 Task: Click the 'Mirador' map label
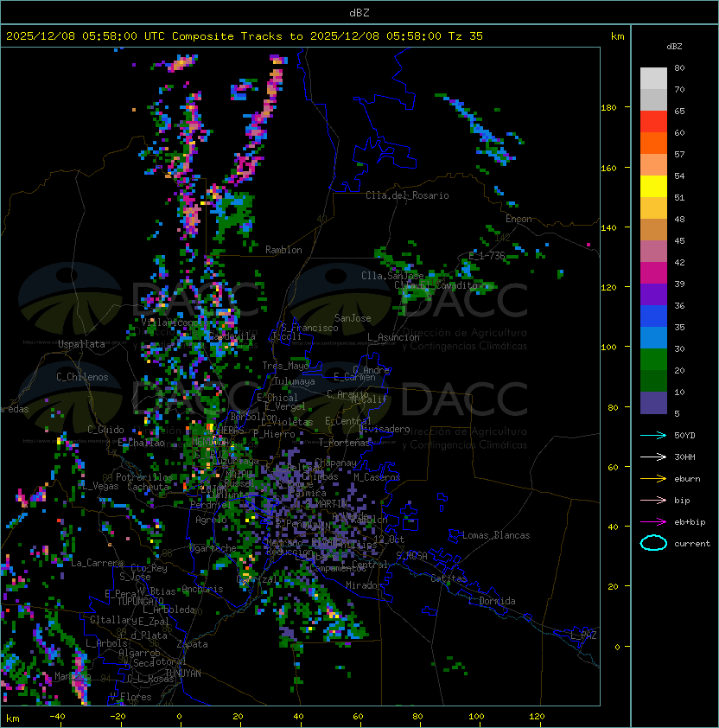365,585
